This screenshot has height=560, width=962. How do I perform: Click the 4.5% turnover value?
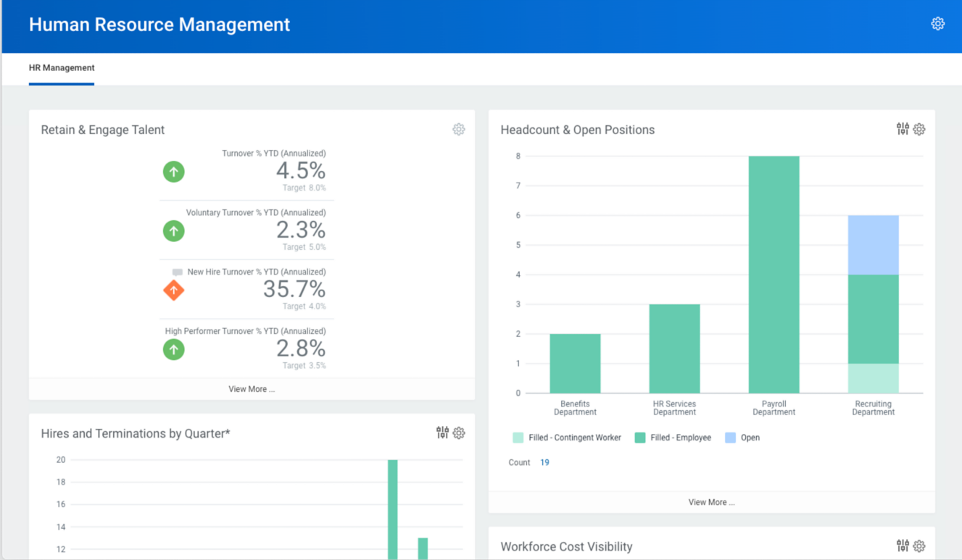pyautogui.click(x=301, y=170)
